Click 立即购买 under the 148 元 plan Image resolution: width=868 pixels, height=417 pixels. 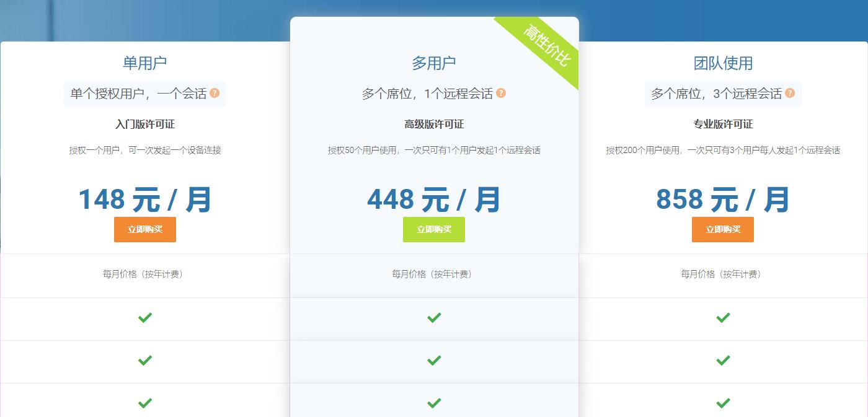144,229
